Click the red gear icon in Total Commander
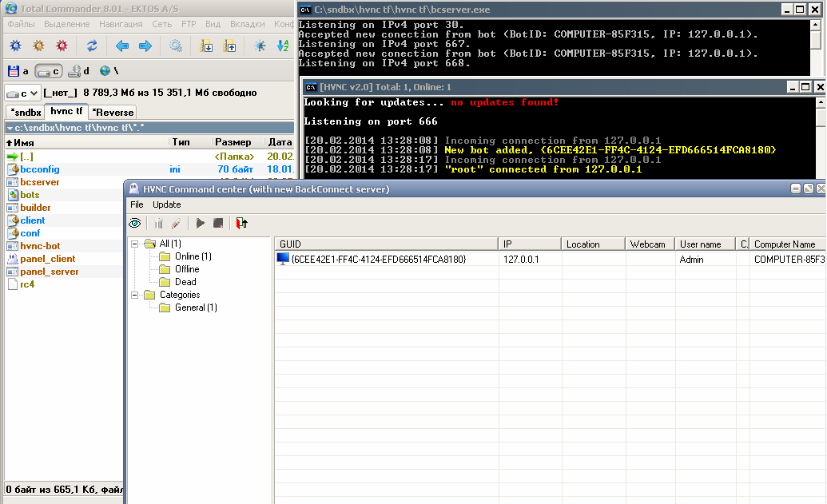The width and height of the screenshot is (827, 504). (62, 46)
